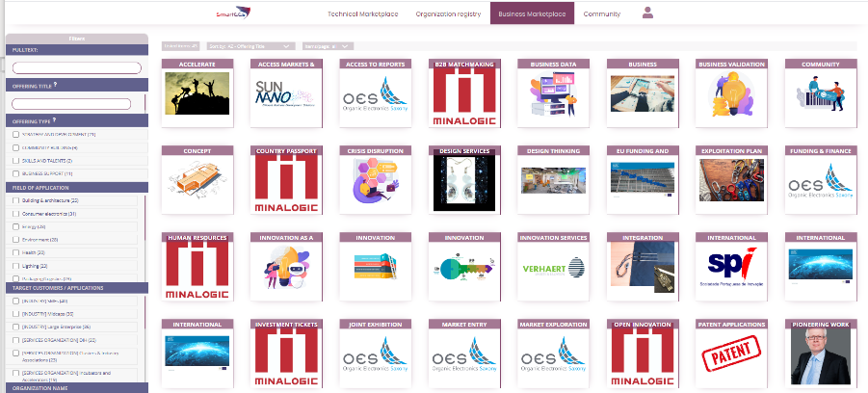Viewport: 868px width, 393px height.
Task: Open the user profile icon
Action: pyautogui.click(x=647, y=13)
